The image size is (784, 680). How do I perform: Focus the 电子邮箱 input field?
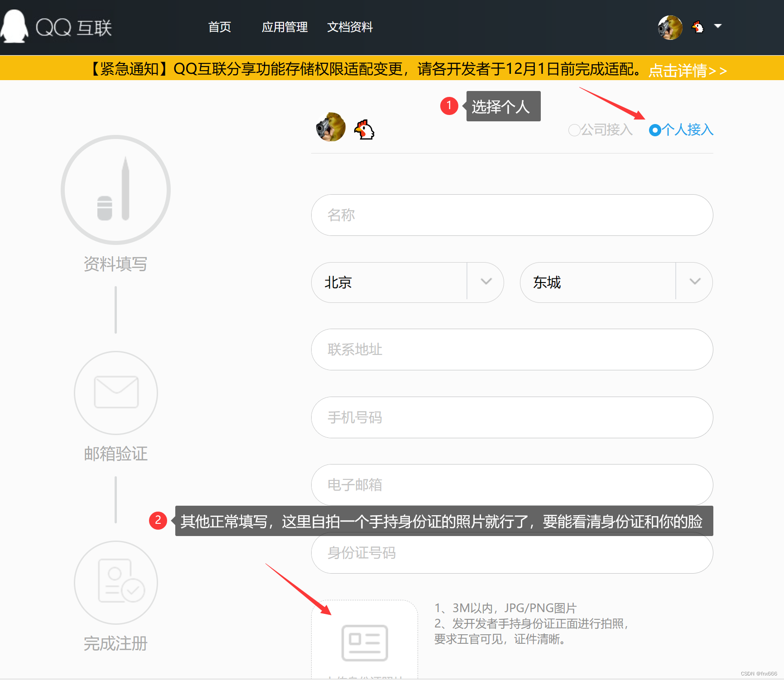pos(512,485)
